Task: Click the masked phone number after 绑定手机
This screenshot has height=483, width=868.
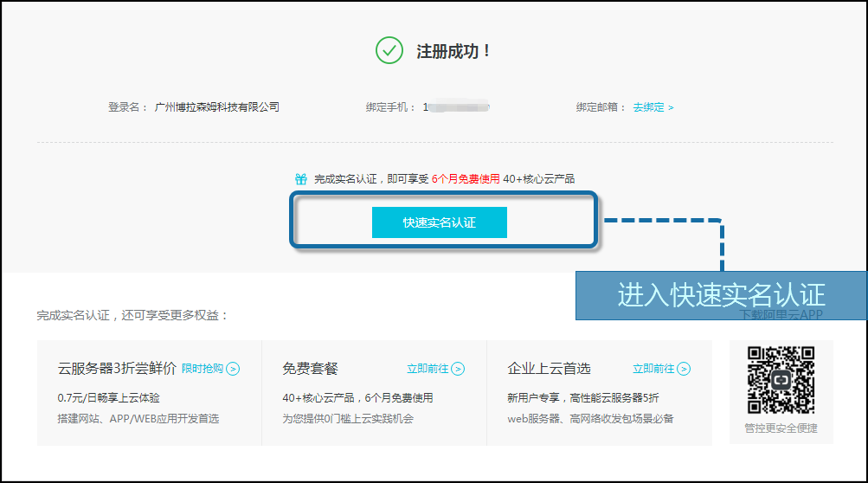Action: pos(456,107)
